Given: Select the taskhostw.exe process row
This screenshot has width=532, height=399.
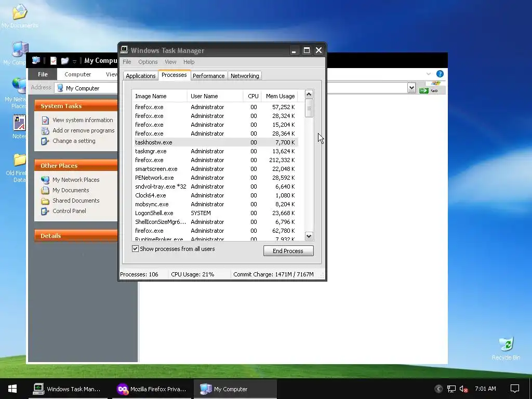Looking at the screenshot, I should (x=215, y=142).
